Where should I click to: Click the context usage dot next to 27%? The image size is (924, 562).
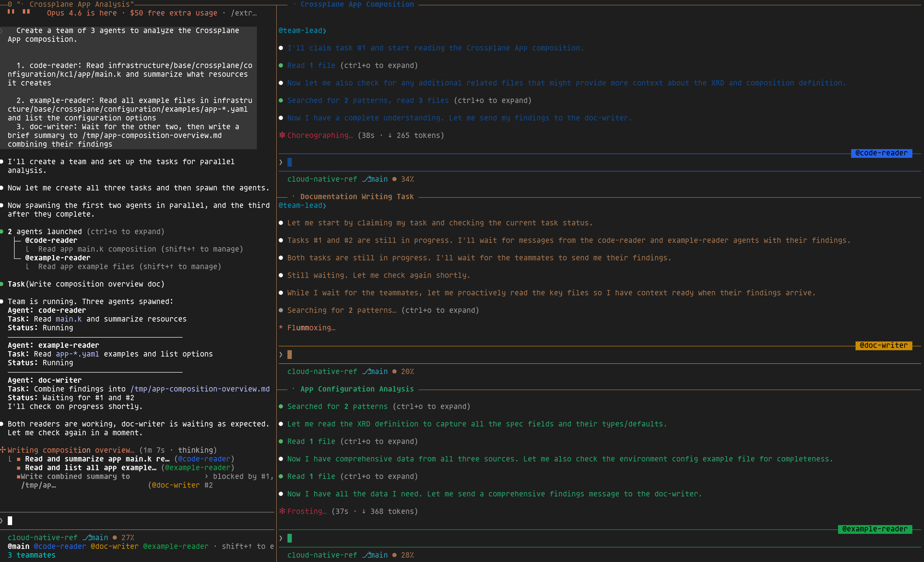(x=116, y=537)
